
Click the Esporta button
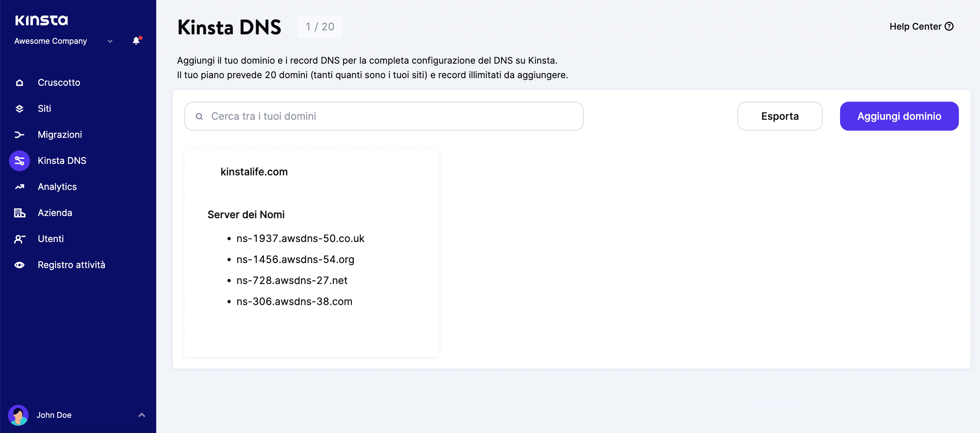[780, 116]
